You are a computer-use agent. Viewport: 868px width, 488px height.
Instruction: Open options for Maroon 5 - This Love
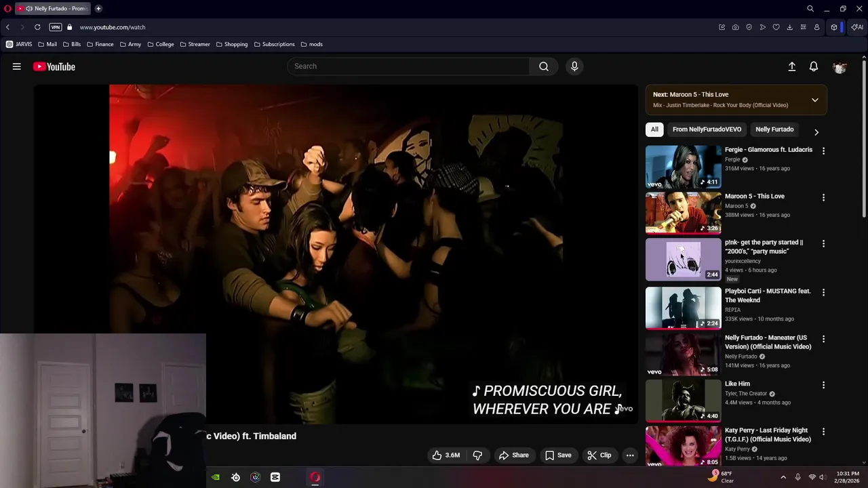(823, 198)
